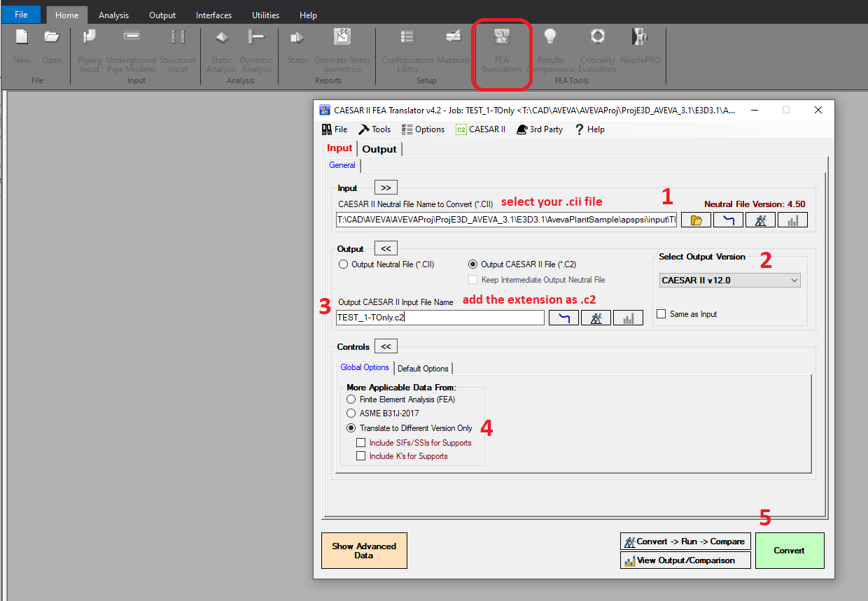This screenshot has width=868, height=601.
Task: Switch to the Default Options tab
Action: [423, 369]
